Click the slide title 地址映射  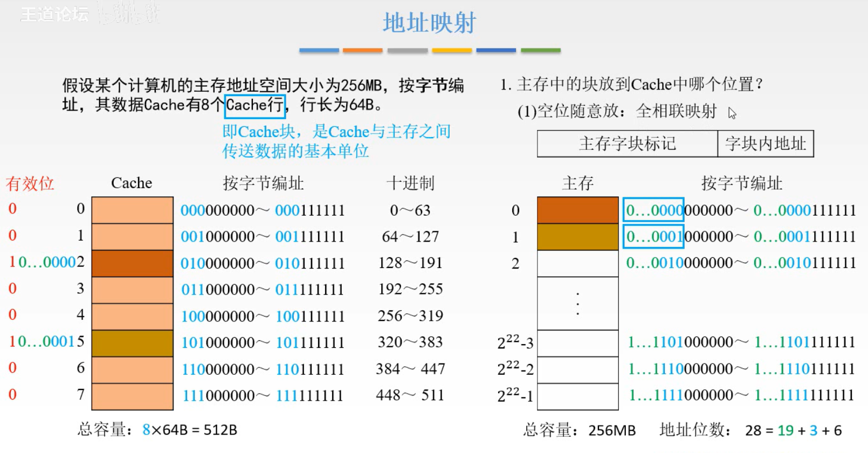coord(429,23)
